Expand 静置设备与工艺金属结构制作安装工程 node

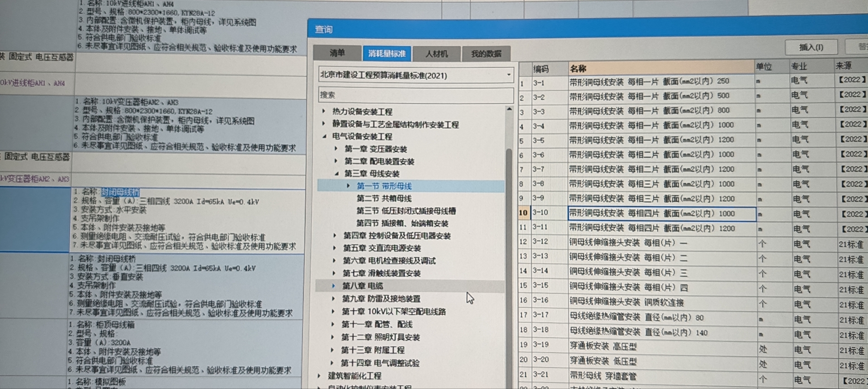pyautogui.click(x=324, y=123)
